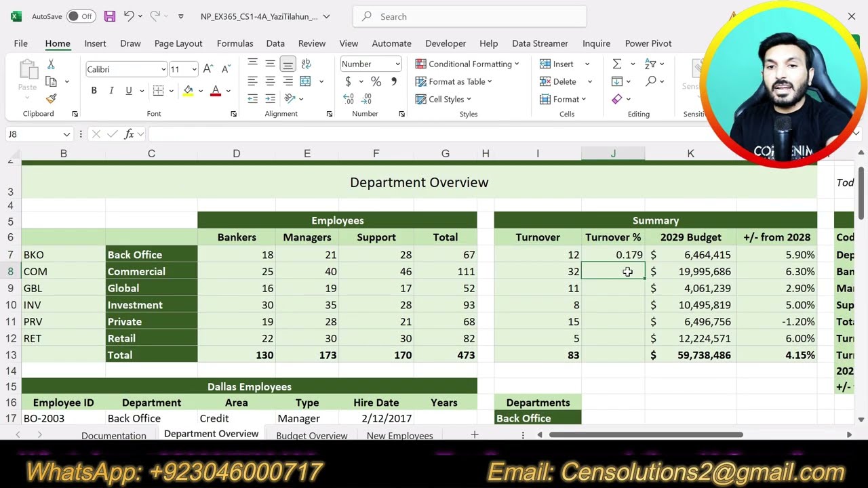Click the Decrease Indent icon

[252, 99]
